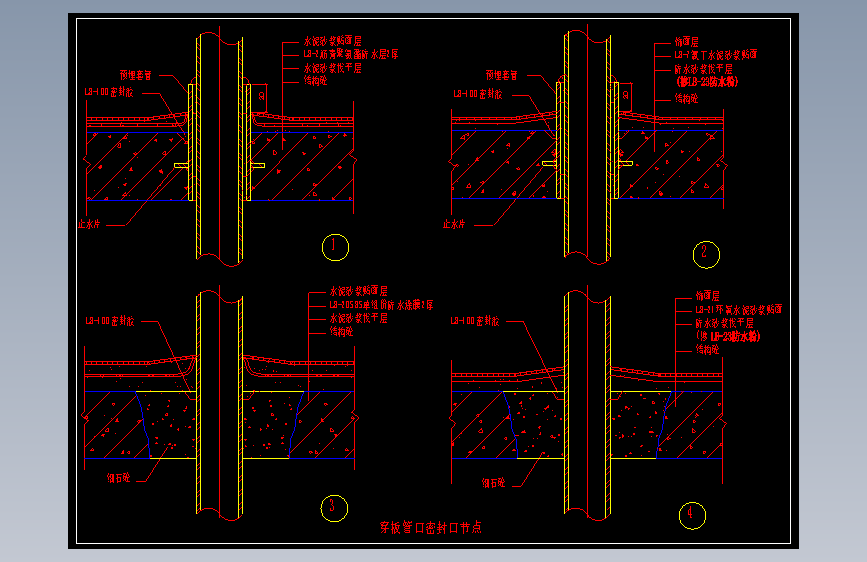This screenshot has height=562, width=867.
Task: Click 结构砼 label in detail 4
Action: pos(707,350)
